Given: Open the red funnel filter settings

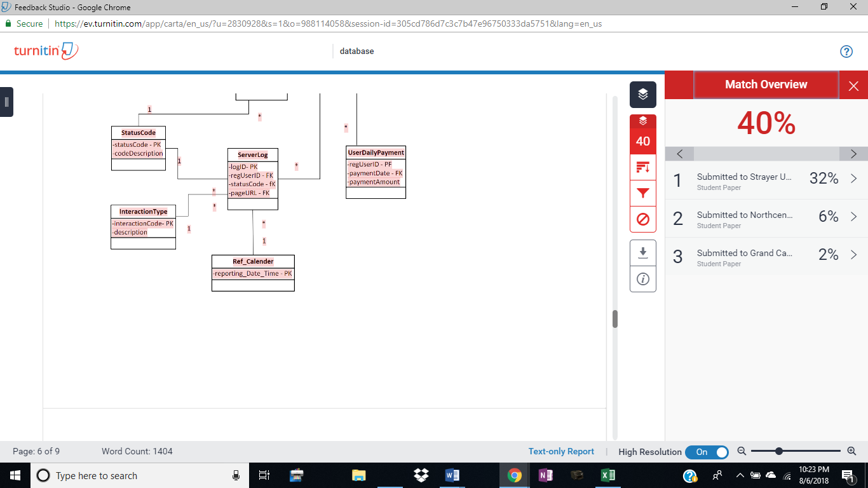Looking at the screenshot, I should click(642, 193).
